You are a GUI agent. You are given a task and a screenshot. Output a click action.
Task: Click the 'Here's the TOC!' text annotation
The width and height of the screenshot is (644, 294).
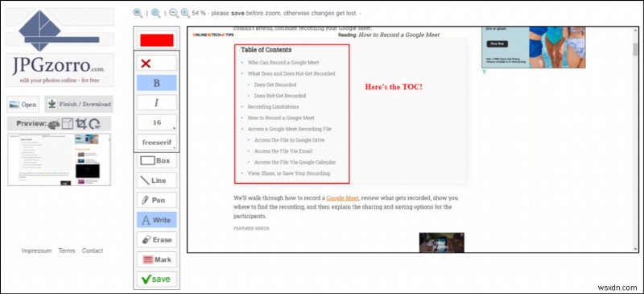tap(394, 87)
